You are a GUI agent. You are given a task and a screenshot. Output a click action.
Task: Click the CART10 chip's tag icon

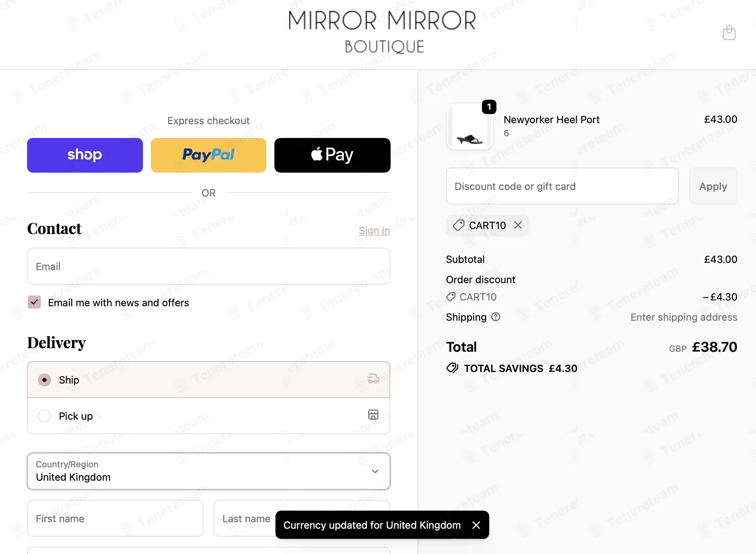[x=459, y=225]
